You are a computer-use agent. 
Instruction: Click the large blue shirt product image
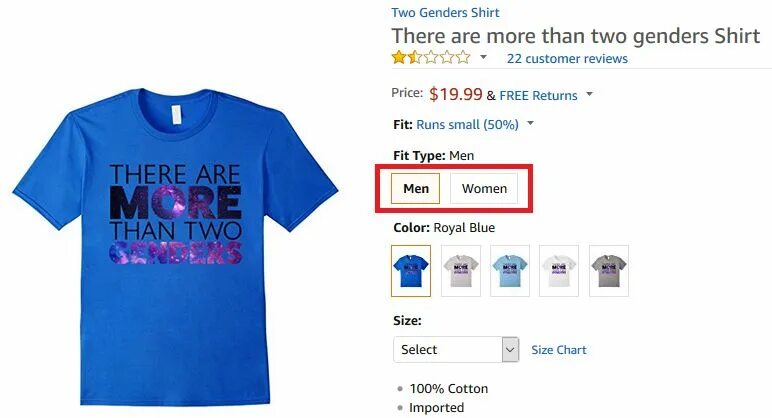175,246
